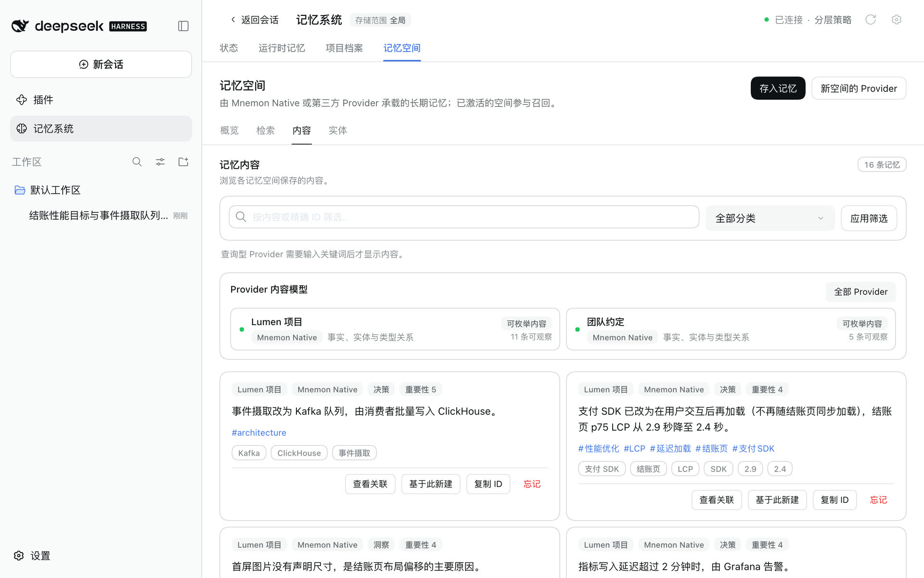Viewport: 924px width, 578px height.
Task: Click 新空间的 Provider button
Action: coord(859,89)
